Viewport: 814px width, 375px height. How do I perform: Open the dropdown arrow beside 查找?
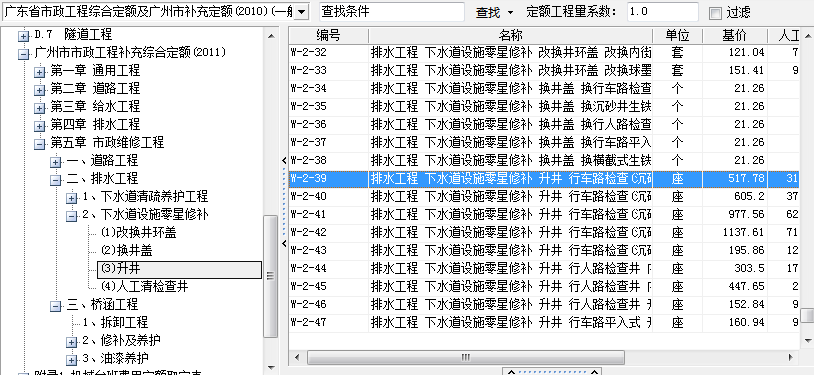(x=510, y=12)
